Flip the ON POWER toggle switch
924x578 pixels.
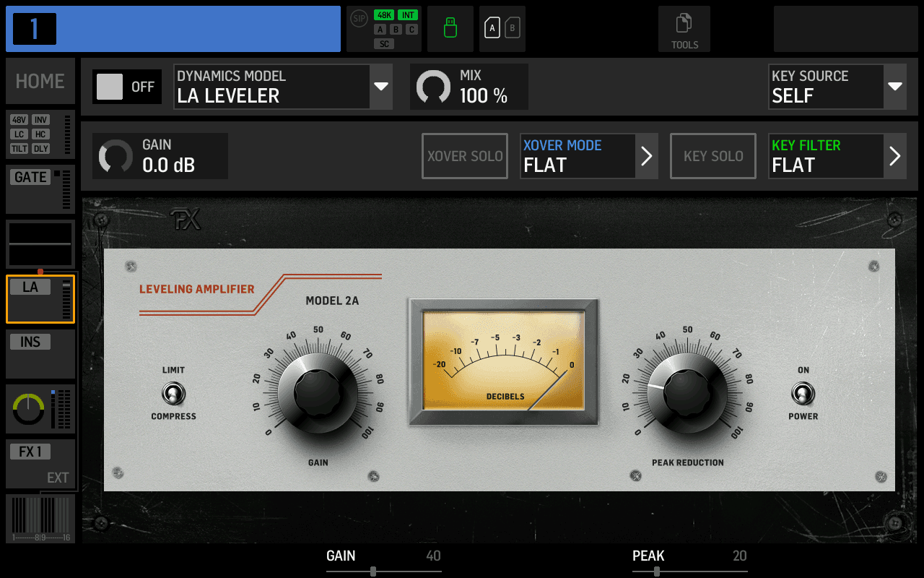(x=803, y=394)
